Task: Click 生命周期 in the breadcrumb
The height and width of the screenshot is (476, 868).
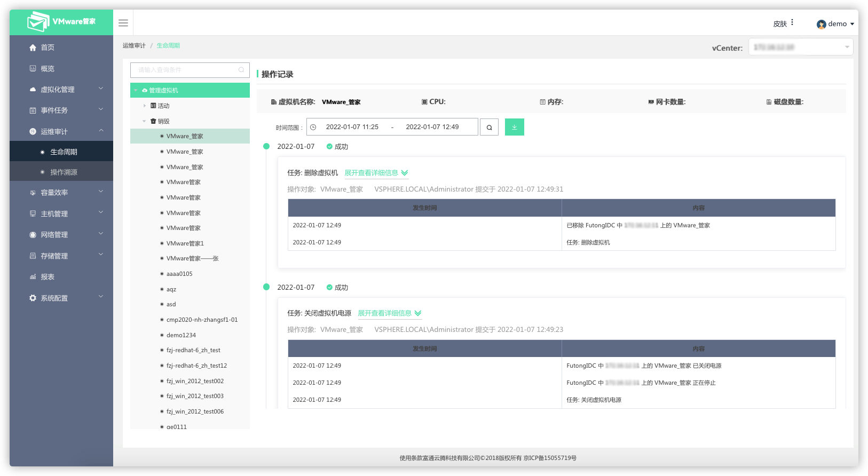Action: pyautogui.click(x=168, y=46)
